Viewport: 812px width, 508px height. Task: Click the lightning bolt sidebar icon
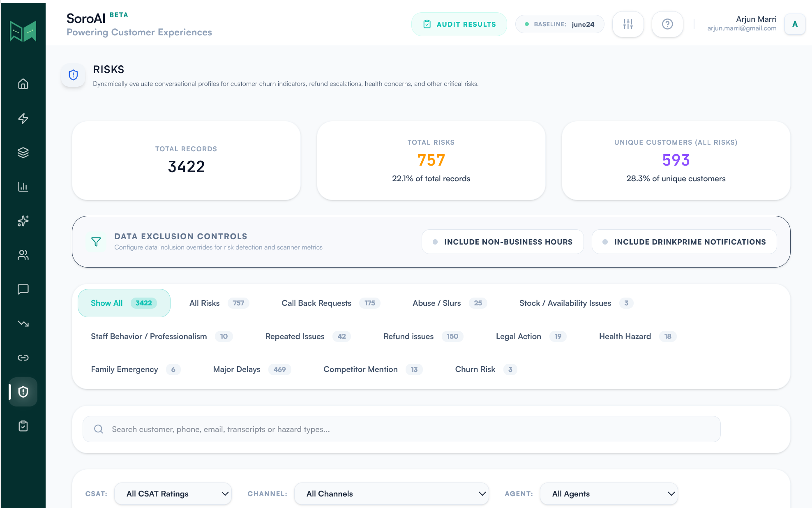(x=23, y=118)
